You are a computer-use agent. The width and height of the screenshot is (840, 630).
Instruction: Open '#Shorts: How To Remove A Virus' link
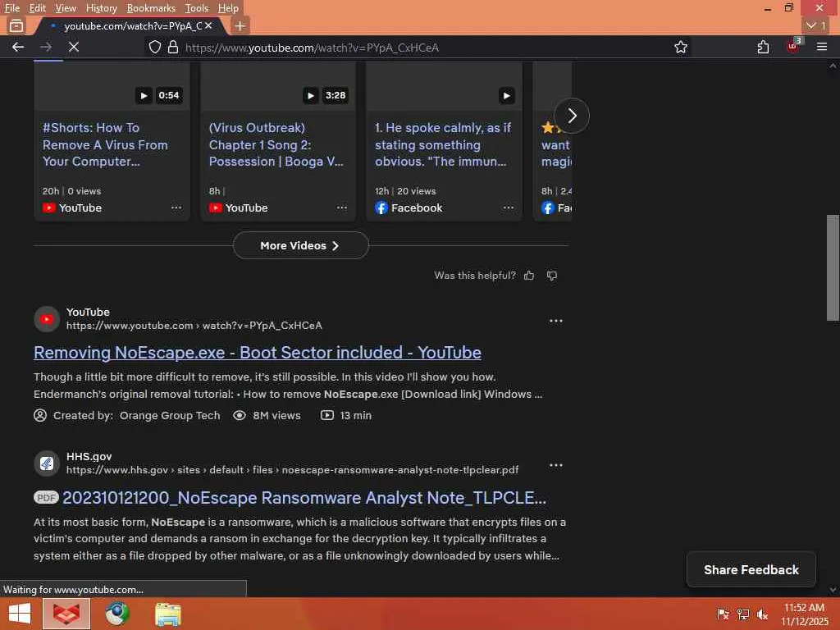[x=105, y=144]
